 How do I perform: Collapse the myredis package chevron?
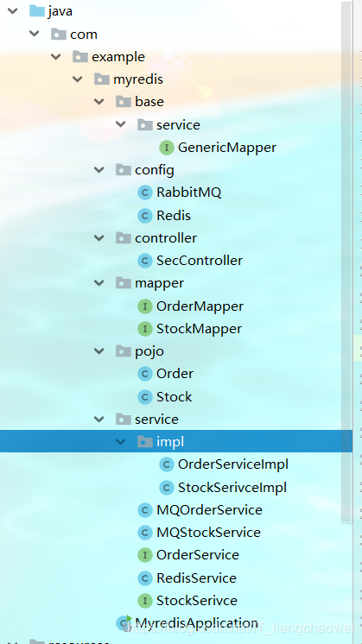point(78,79)
